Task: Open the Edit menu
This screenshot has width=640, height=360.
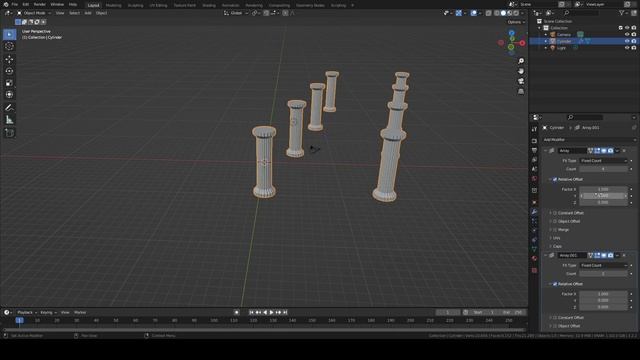Action: tap(26, 4)
